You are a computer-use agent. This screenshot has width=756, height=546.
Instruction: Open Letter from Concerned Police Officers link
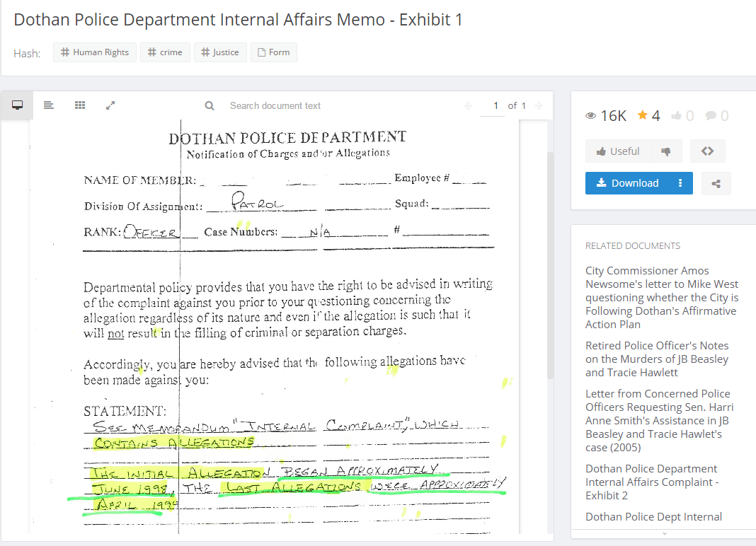pyautogui.click(x=659, y=420)
